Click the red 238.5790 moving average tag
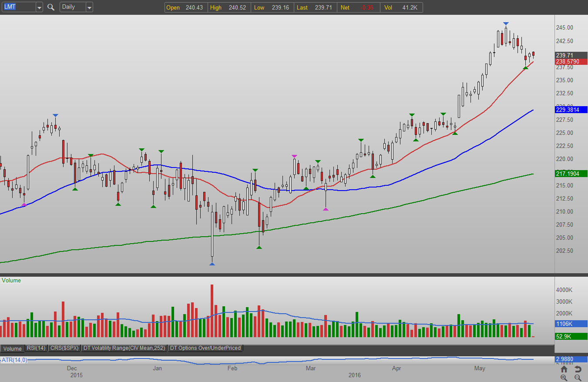Screen dimensions: 588x382 coord(571,62)
